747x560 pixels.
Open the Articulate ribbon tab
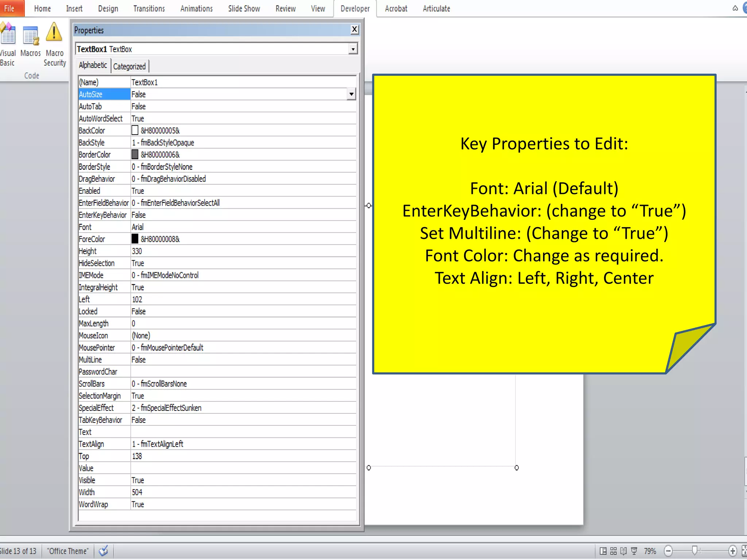436,8
